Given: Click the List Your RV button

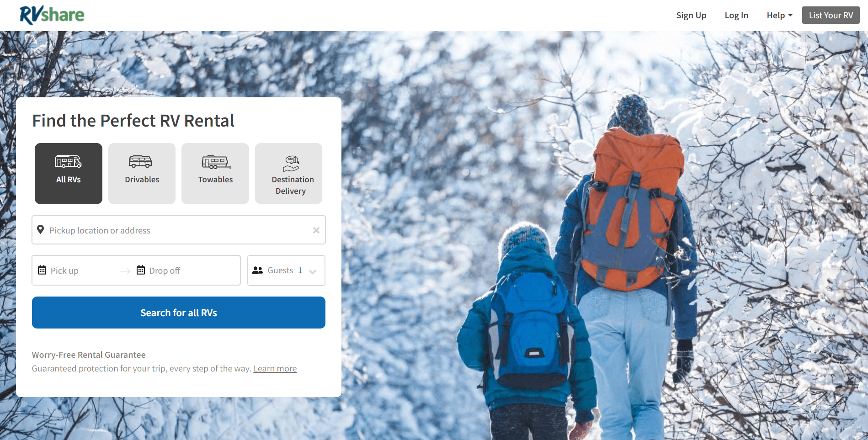Looking at the screenshot, I should coord(831,15).
